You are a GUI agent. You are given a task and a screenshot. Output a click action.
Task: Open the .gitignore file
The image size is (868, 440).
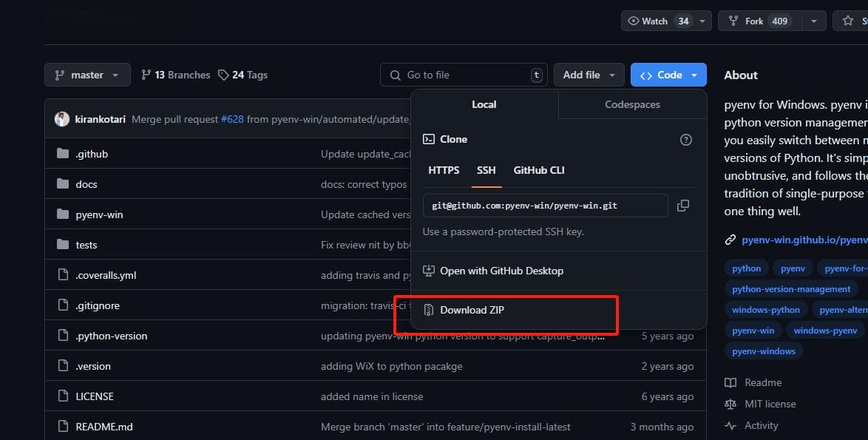point(98,305)
